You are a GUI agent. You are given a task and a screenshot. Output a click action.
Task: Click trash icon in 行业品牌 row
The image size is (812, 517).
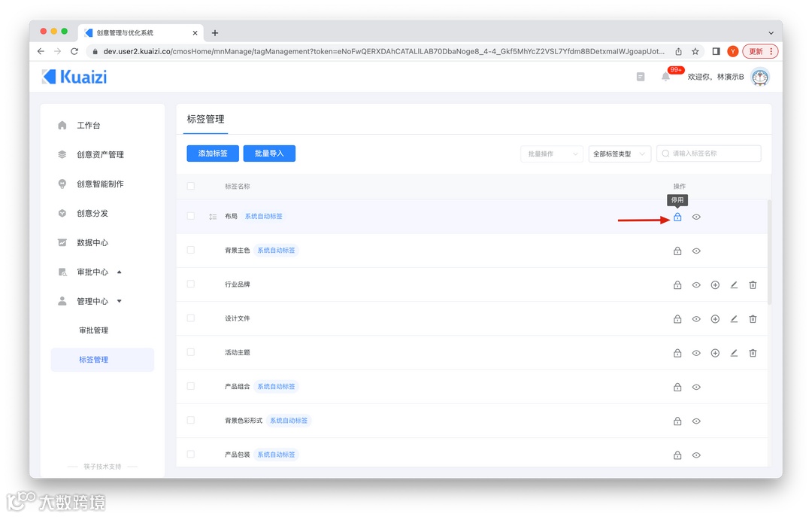point(753,284)
